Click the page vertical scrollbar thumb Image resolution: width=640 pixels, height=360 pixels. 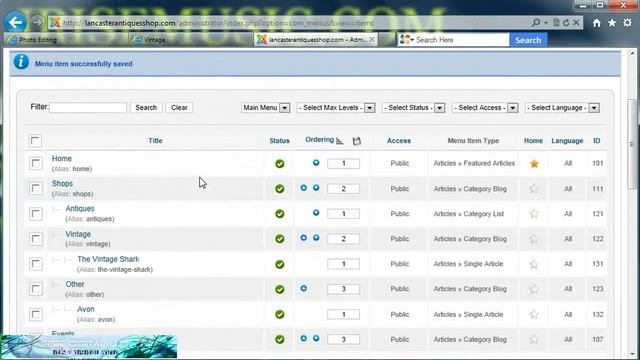point(632,144)
